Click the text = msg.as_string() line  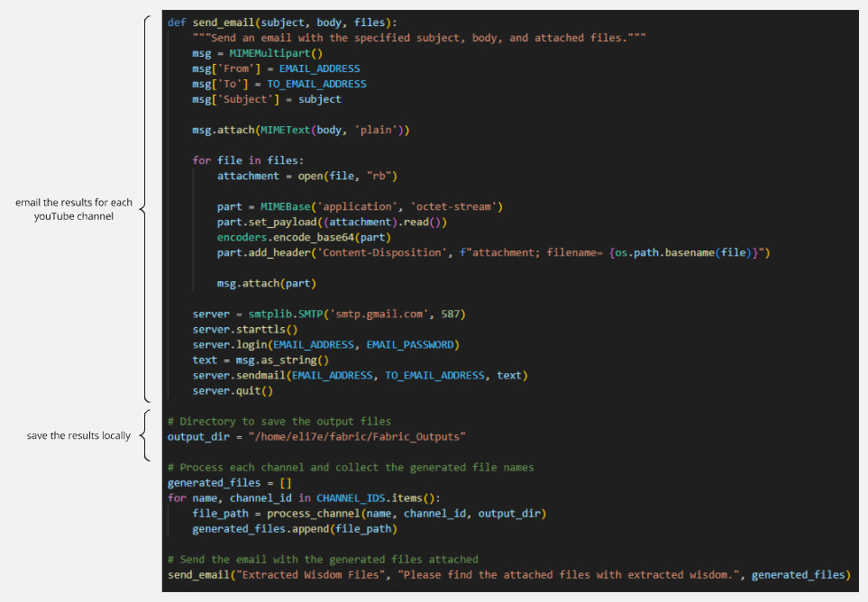click(x=260, y=360)
